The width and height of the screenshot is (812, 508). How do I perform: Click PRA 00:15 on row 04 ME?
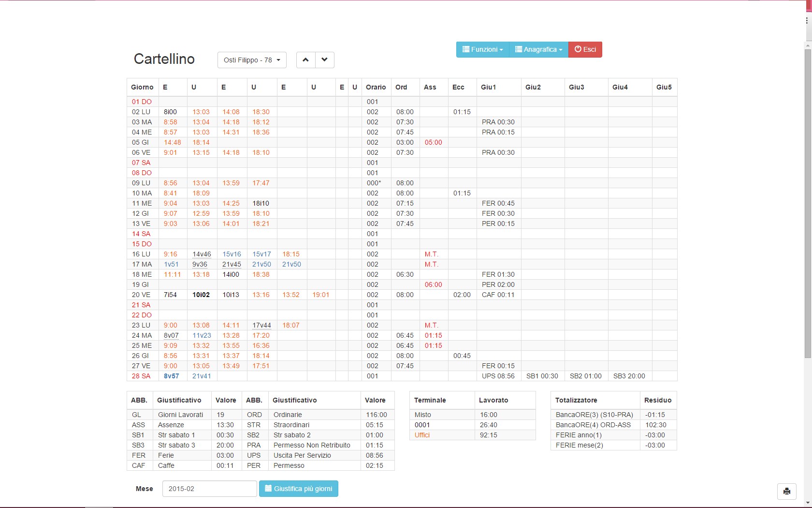498,132
